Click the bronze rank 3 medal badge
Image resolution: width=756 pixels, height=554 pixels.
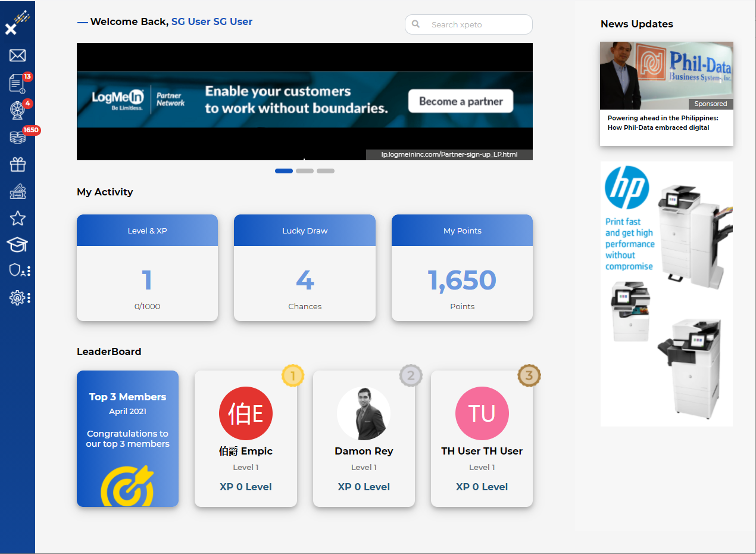(529, 376)
